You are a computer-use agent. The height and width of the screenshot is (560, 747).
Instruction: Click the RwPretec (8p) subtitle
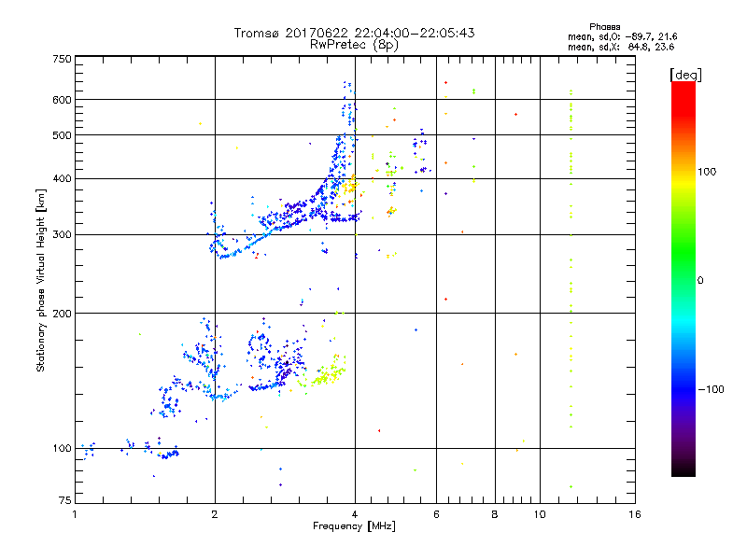pos(354,44)
